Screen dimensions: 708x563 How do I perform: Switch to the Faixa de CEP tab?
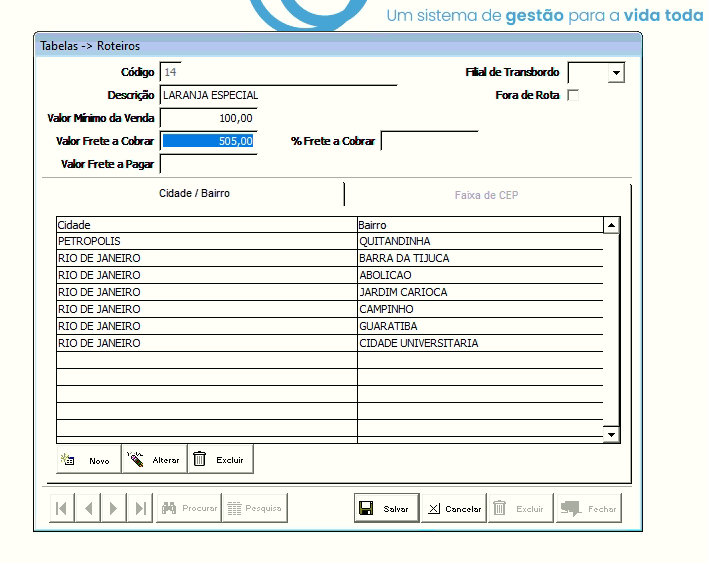pyautogui.click(x=486, y=195)
